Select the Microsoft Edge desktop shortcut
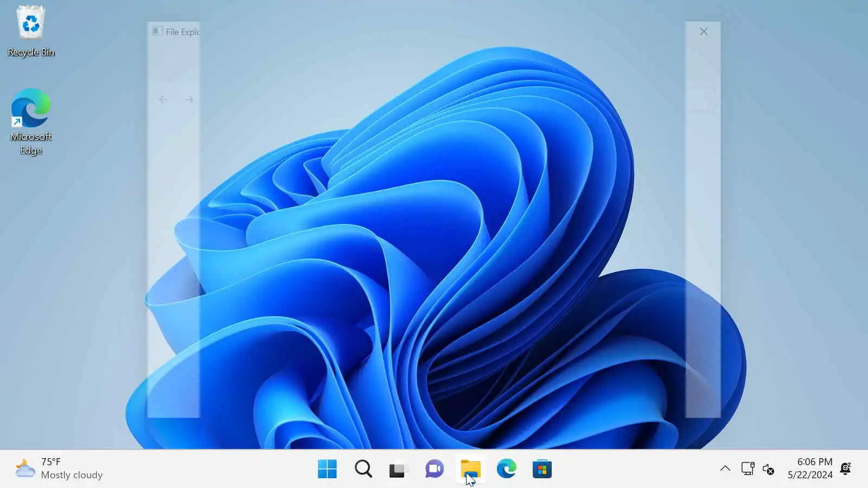Image resolution: width=868 pixels, height=488 pixels. pos(31,122)
